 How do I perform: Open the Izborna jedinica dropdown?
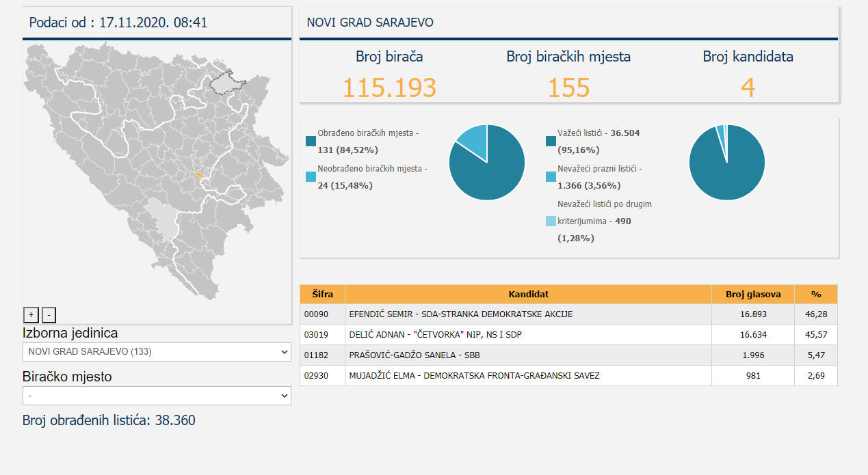[x=157, y=352]
